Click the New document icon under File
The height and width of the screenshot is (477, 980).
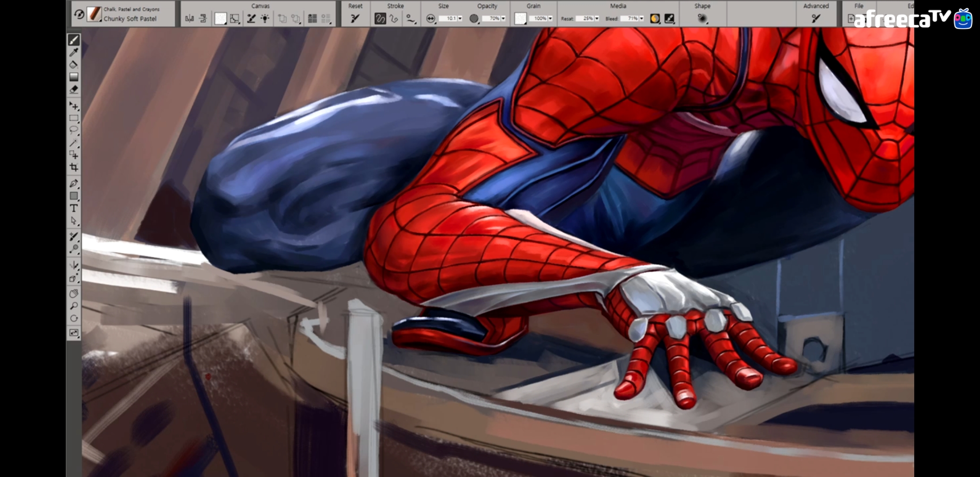[x=851, y=19]
